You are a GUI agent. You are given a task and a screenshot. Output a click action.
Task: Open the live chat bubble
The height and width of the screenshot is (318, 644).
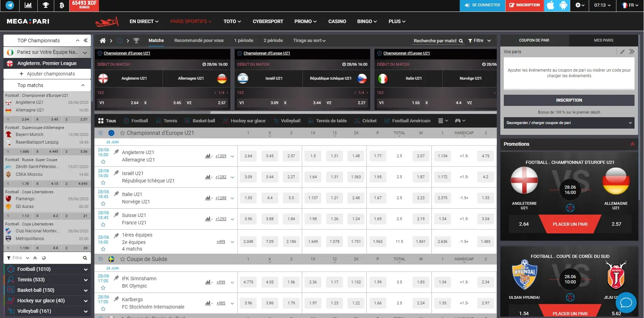tap(625, 302)
